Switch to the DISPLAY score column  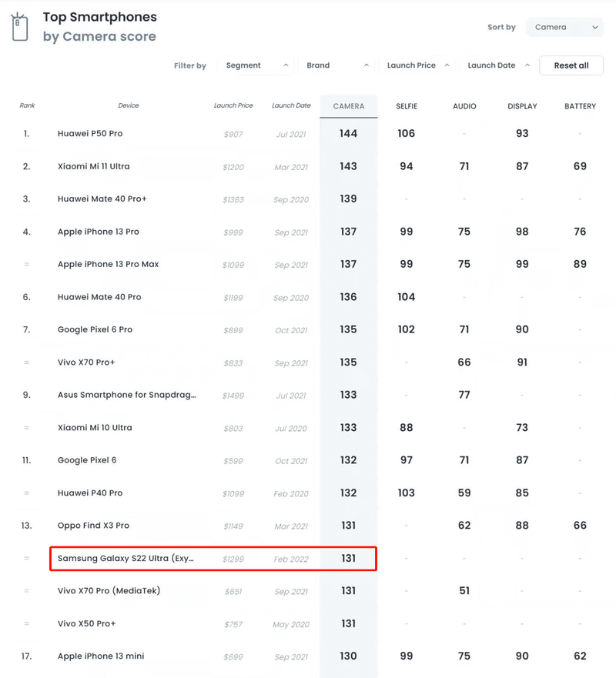(x=521, y=106)
